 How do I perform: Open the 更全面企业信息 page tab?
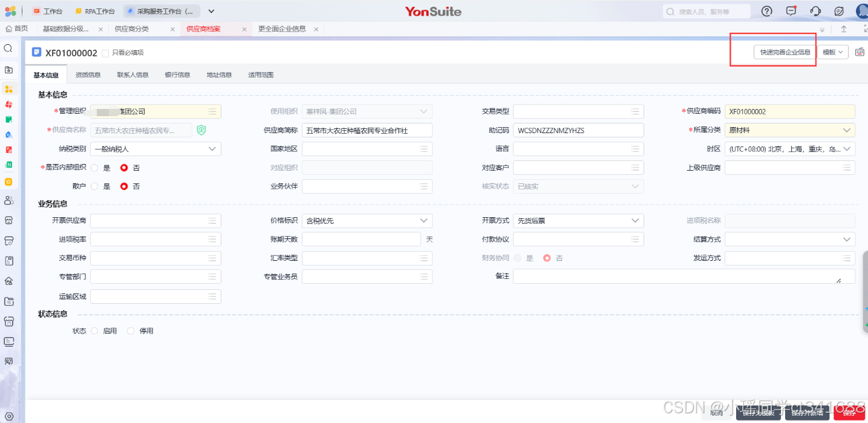coord(282,29)
